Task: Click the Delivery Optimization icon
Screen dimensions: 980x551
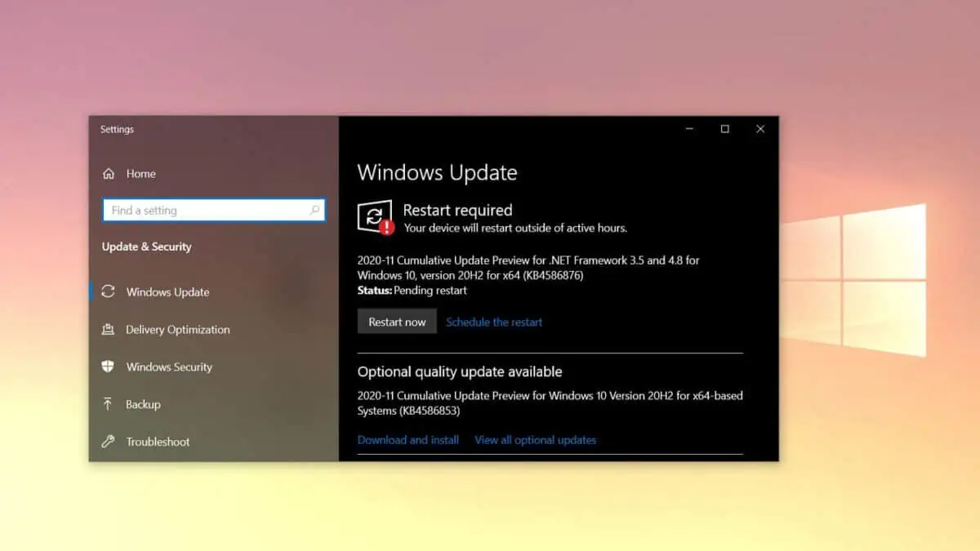Action: click(x=108, y=330)
